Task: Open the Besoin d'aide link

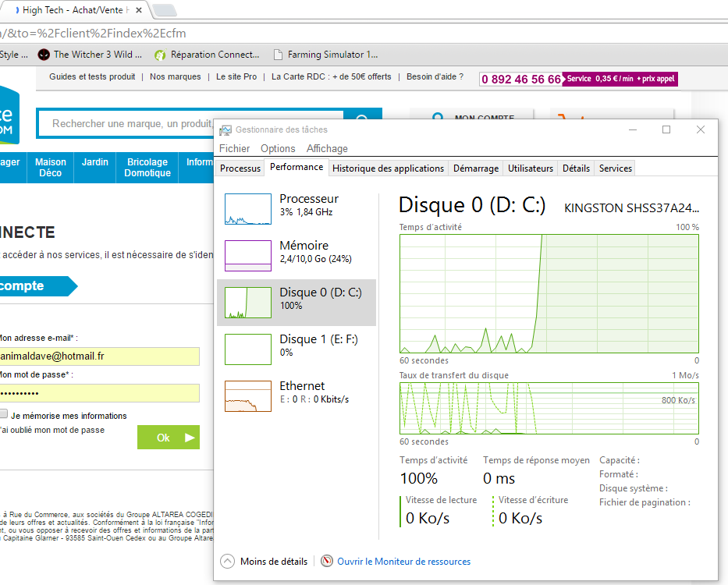Action: 435,76
